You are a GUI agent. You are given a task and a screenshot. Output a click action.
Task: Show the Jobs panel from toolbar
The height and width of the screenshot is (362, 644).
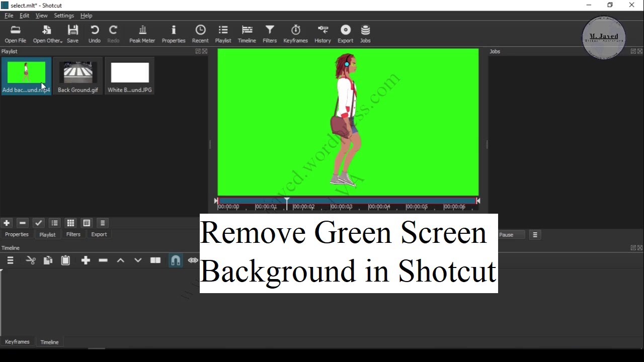(x=366, y=34)
